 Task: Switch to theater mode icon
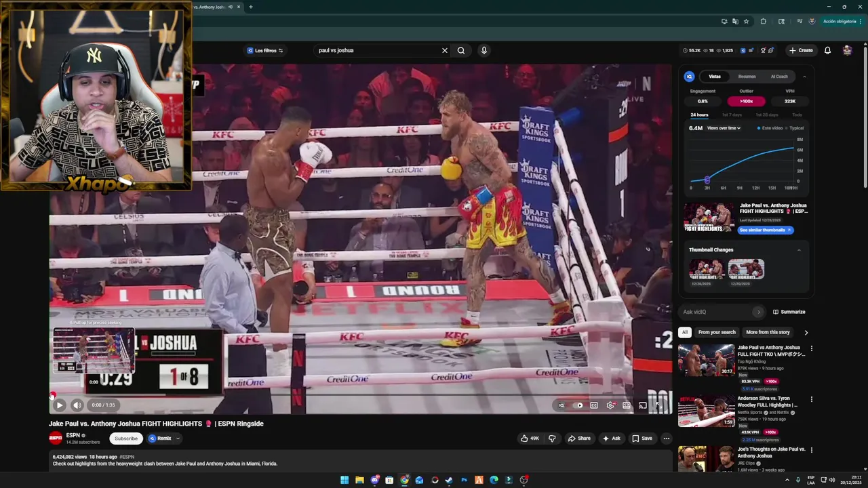click(627, 405)
